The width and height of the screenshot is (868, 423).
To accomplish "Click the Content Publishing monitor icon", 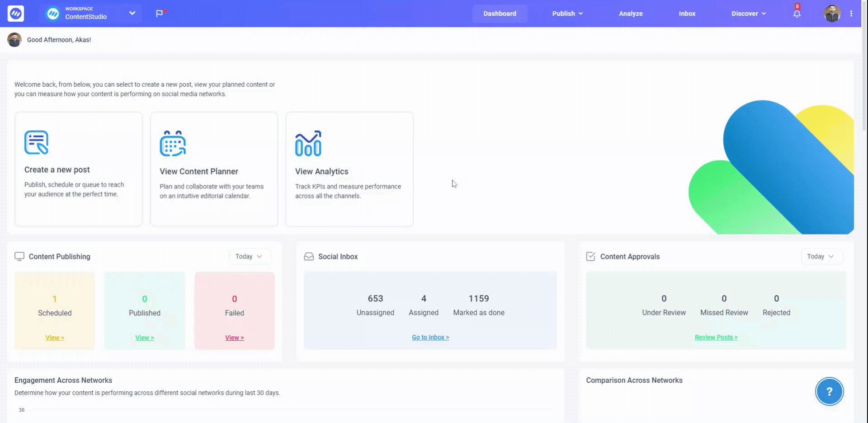I will click(x=19, y=256).
